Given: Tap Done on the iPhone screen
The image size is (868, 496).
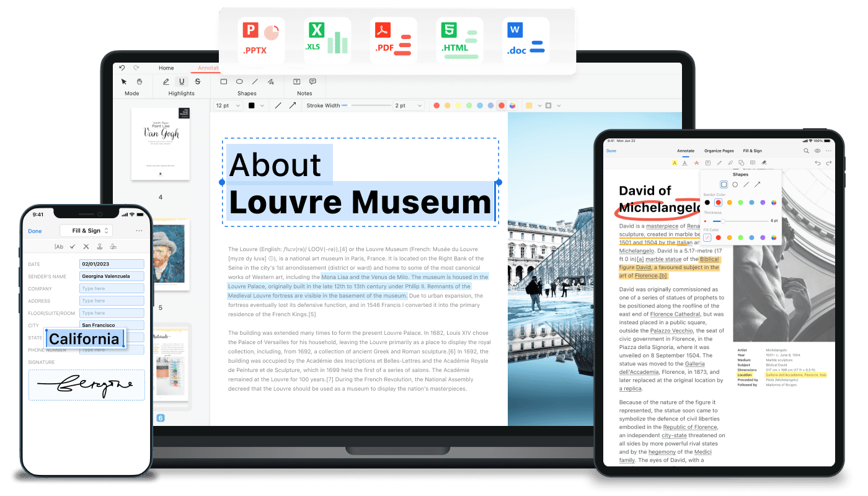Looking at the screenshot, I should pos(35,231).
